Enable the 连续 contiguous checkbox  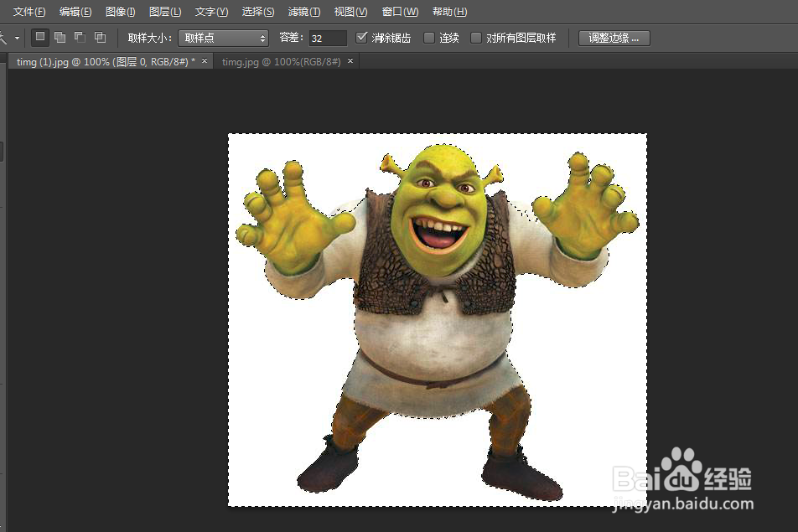click(429, 38)
